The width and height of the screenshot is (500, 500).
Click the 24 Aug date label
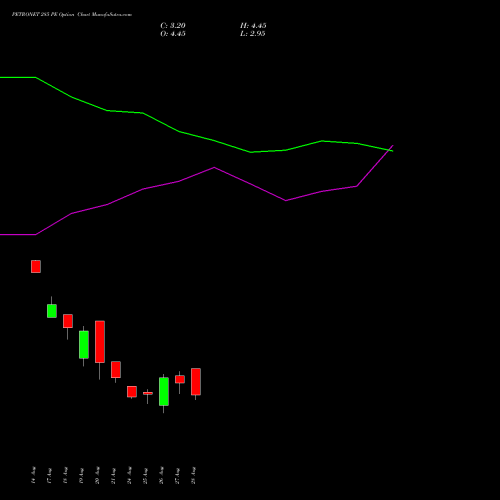coord(129,475)
